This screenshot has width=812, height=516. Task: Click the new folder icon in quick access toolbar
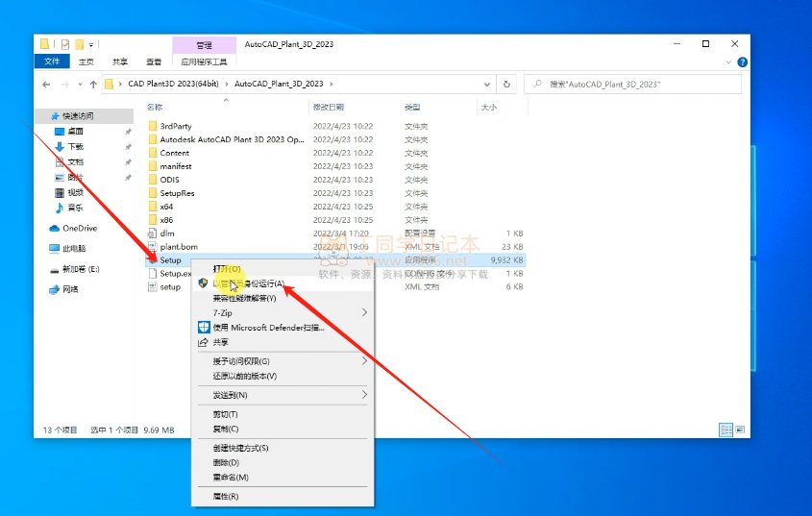click(79, 44)
